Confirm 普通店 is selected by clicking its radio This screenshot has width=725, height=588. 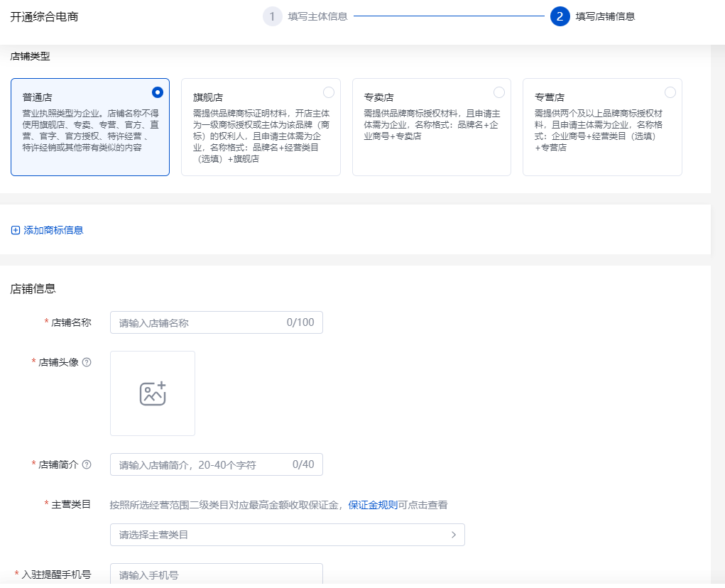(158, 92)
